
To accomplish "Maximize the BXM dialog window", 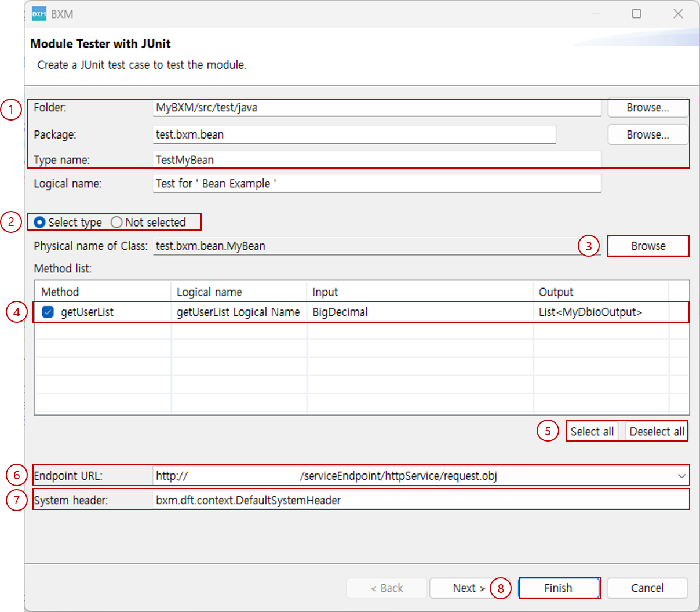I will coord(636,14).
